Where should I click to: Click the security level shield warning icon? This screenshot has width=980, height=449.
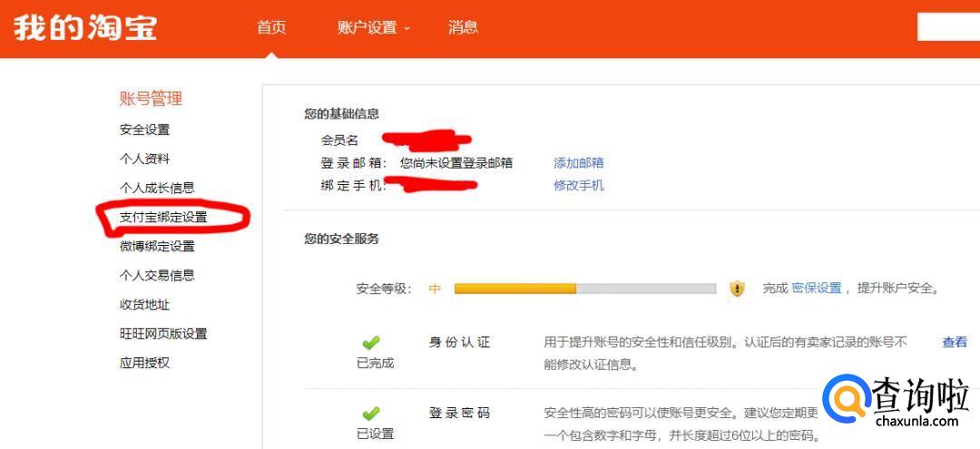coord(738,288)
